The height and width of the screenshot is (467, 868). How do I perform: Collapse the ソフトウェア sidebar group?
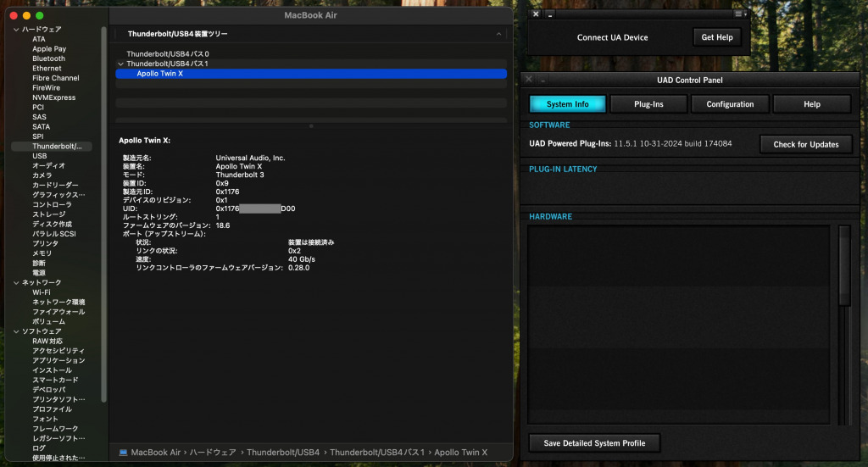click(15, 331)
